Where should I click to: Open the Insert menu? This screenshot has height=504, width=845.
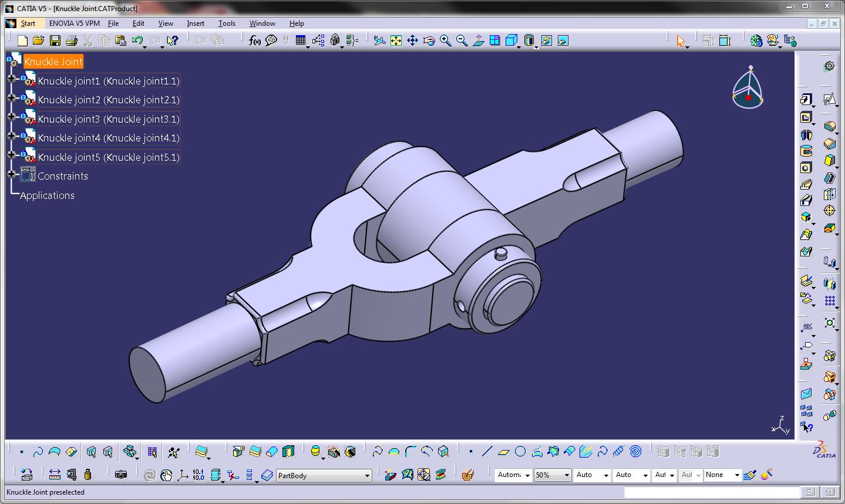196,23
